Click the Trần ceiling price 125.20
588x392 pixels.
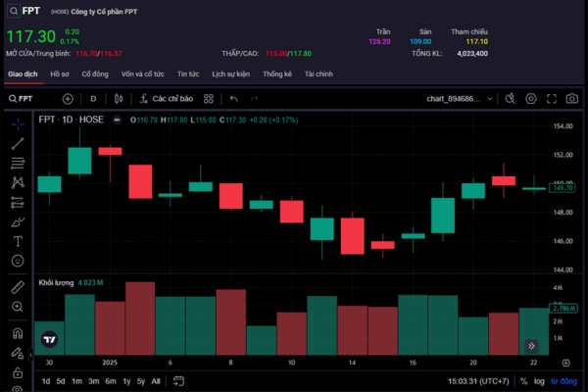point(379,41)
